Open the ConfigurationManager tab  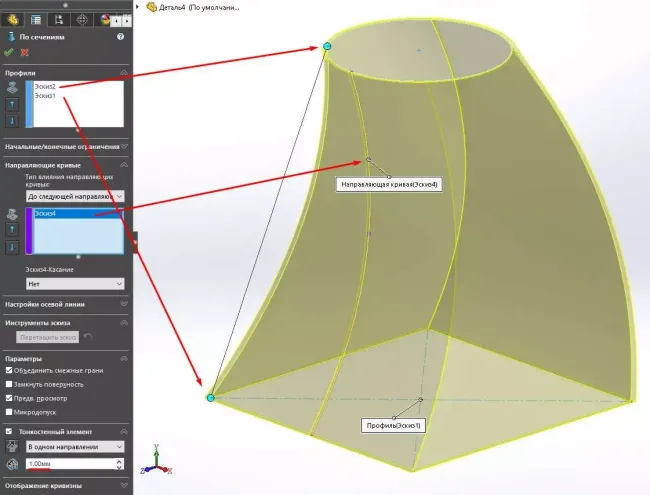click(x=58, y=19)
